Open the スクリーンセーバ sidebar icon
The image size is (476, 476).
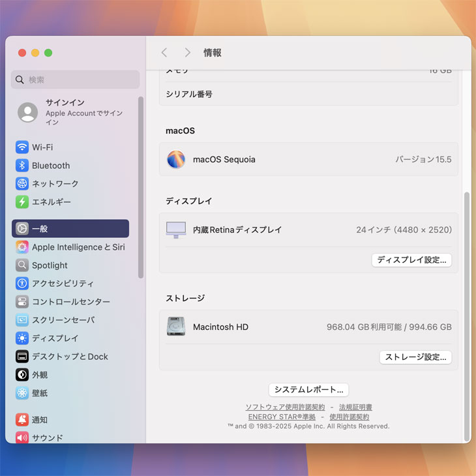(22, 320)
